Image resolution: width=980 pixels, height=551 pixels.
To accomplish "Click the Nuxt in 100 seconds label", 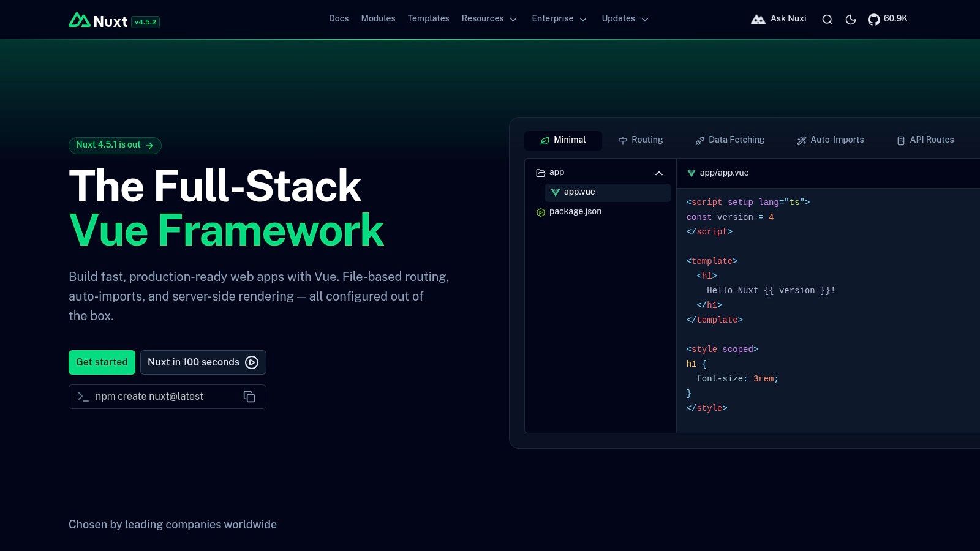I will tap(194, 362).
